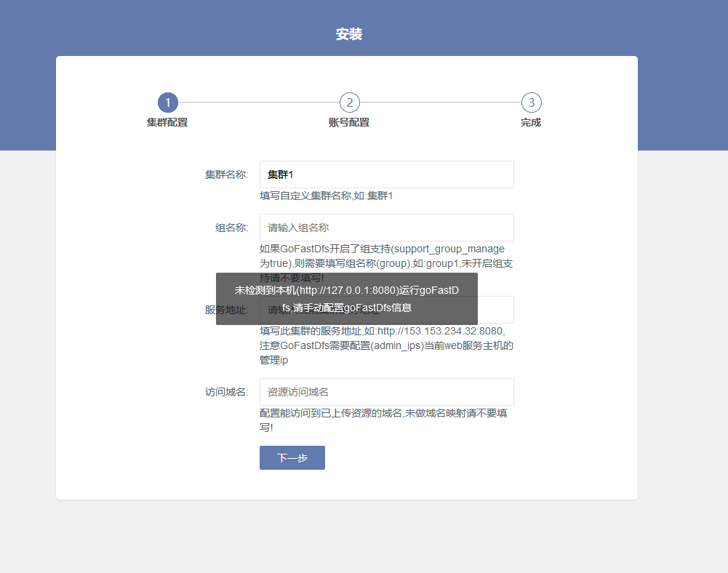Focus the 集群名称 input containing 集群1

(x=387, y=175)
